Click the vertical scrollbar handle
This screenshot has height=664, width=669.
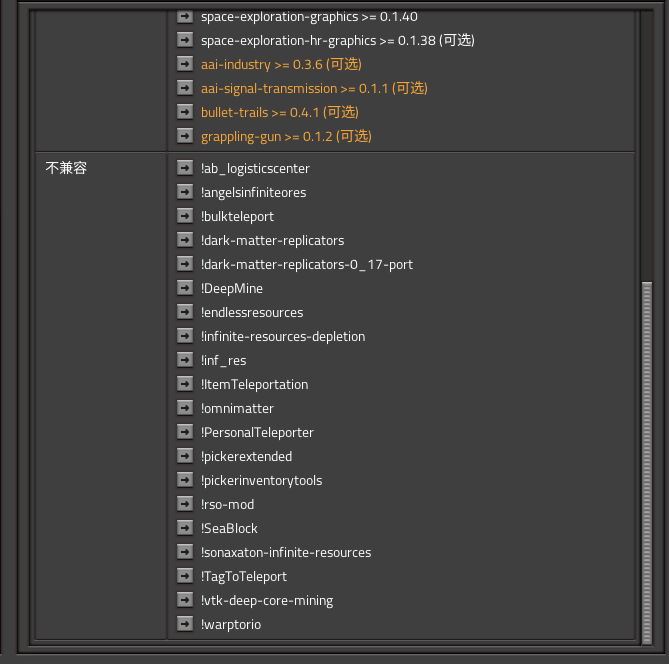point(646,460)
